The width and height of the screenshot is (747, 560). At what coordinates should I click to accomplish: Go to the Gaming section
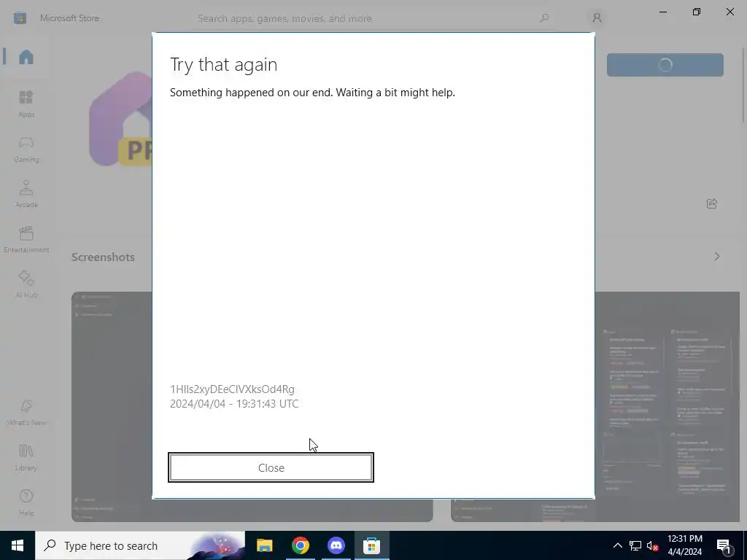(26, 149)
